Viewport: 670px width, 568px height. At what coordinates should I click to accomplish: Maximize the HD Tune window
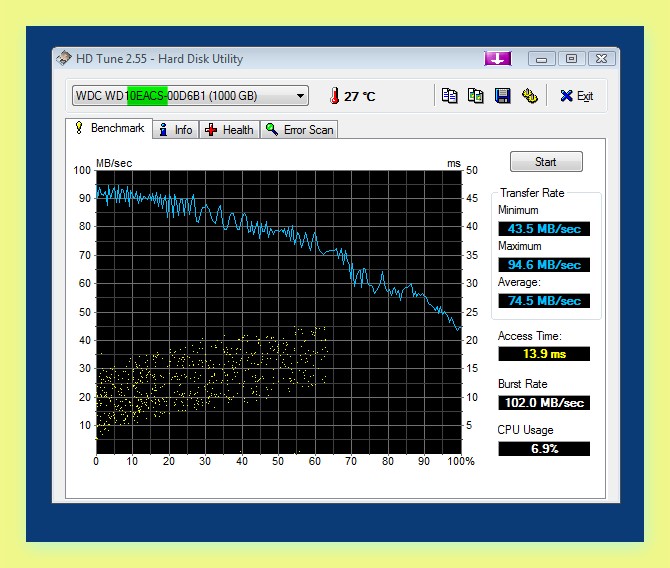click(572, 59)
